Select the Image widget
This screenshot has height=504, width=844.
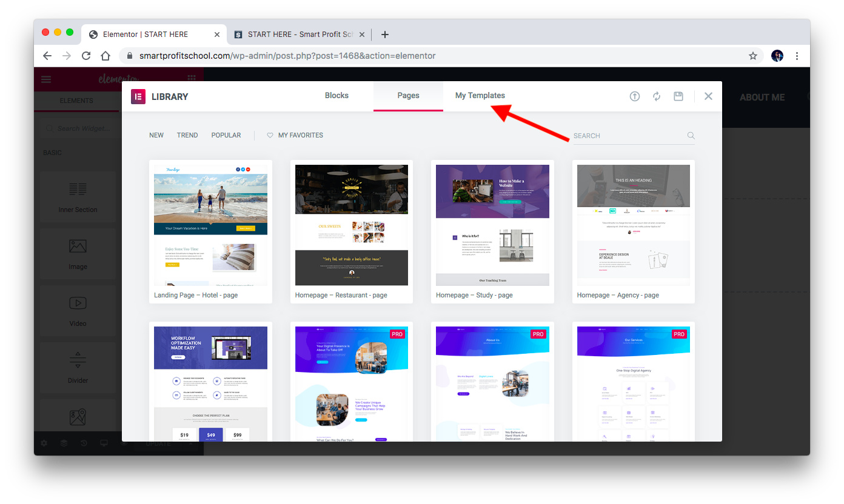[78, 253]
